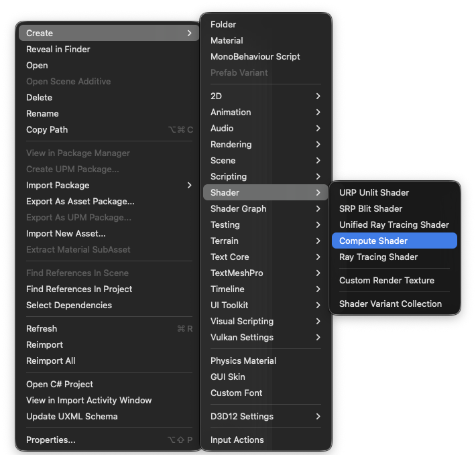The height and width of the screenshot is (469, 476).
Task: Open the Visual Scripting submenu
Action: (x=265, y=321)
